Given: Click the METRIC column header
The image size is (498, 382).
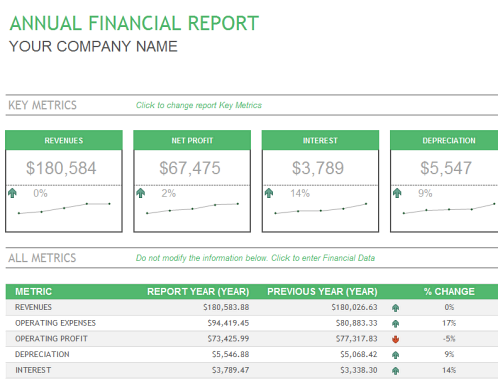Looking at the screenshot, I should 34,292.
